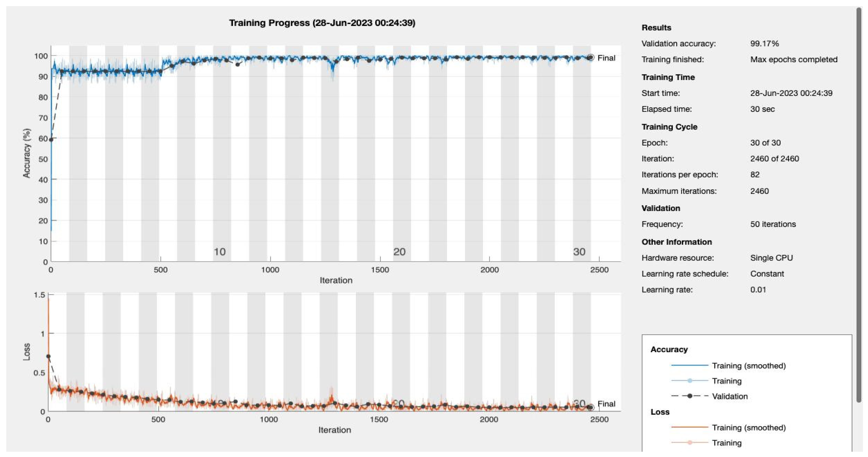This screenshot has width=868, height=457.
Task: Click the Loss Training legend marker
Action: coord(689,443)
